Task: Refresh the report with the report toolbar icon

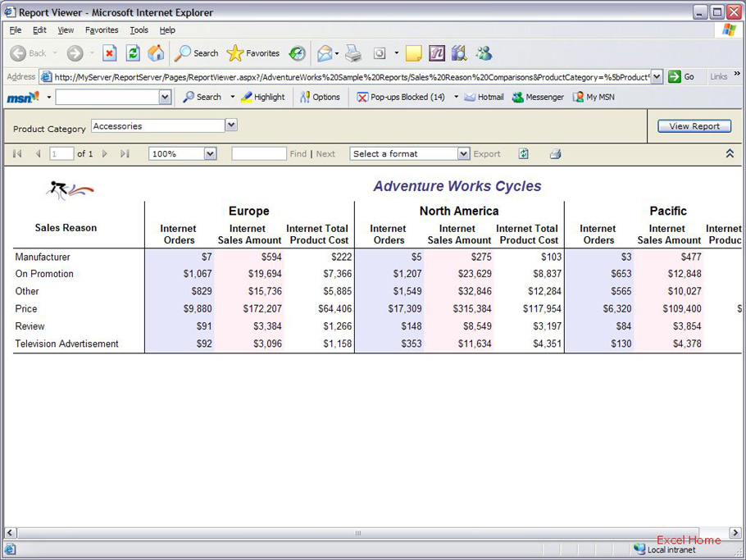Action: 523,153
